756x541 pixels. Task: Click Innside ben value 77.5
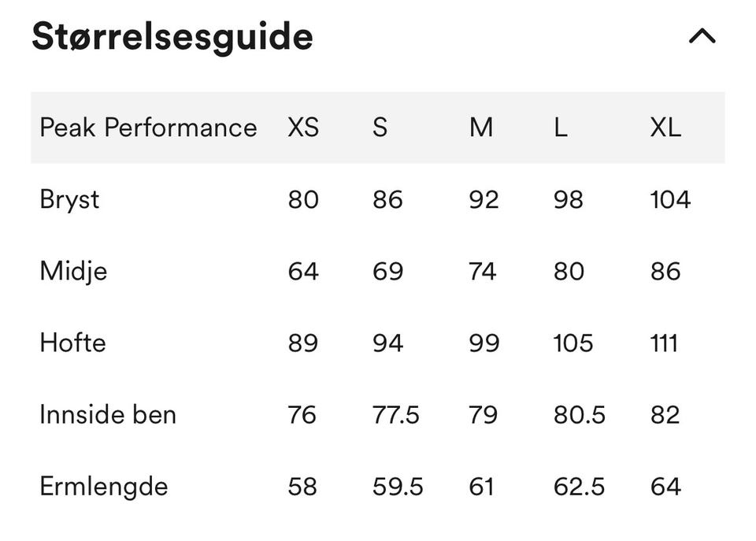pos(396,414)
